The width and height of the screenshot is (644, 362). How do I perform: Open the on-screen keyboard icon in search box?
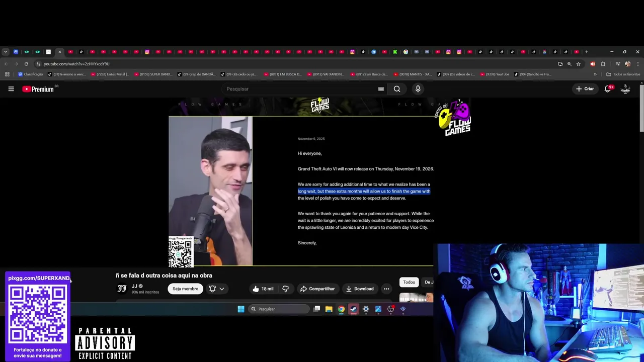pyautogui.click(x=381, y=89)
